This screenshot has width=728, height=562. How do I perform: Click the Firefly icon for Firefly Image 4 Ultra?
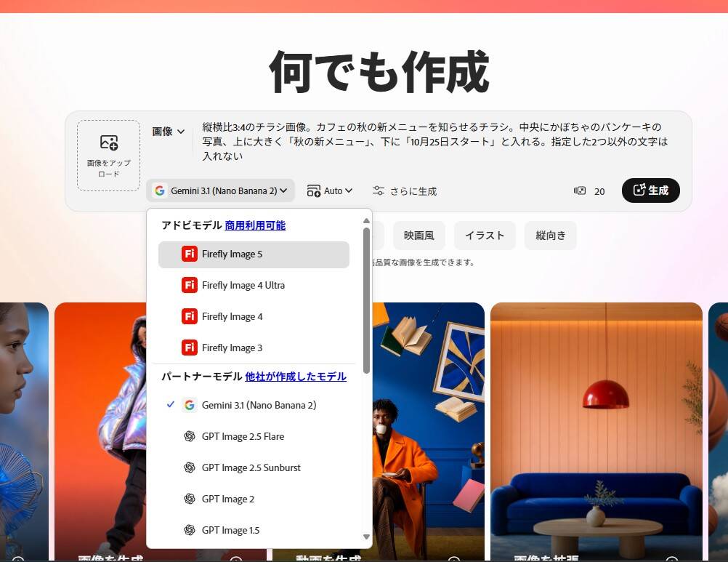coord(190,285)
